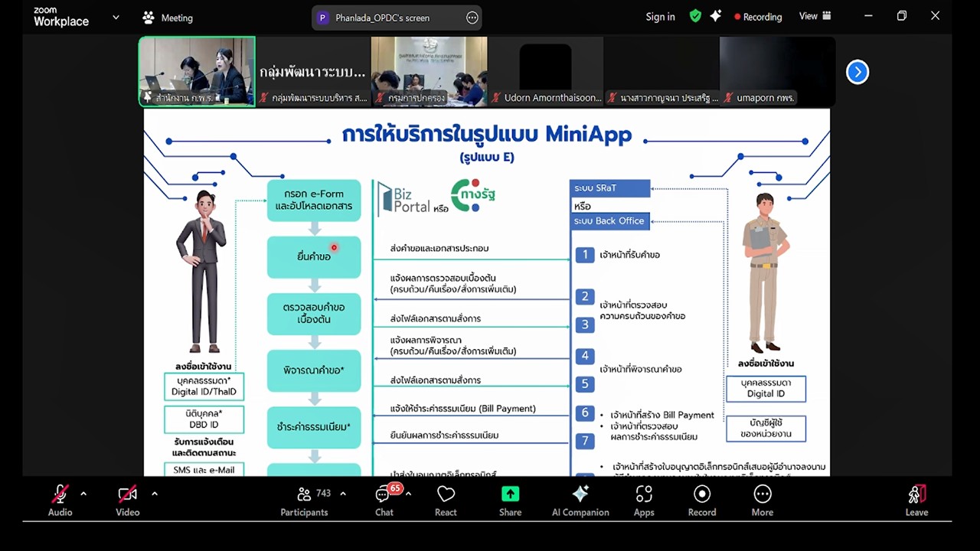Select the กลุ่มพัฒนาระบบบริหาร participant tile

coord(312,71)
